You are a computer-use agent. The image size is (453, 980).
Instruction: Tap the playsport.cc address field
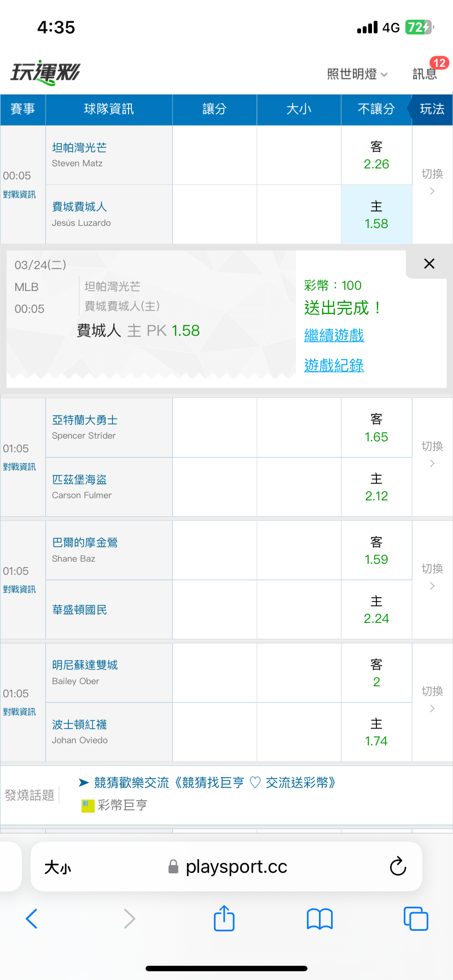[x=235, y=867]
